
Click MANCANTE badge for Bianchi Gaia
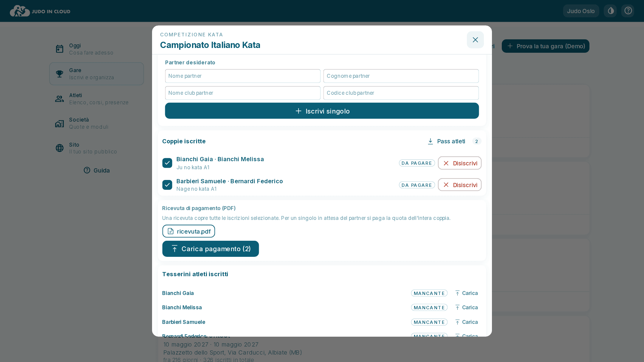pos(429,293)
